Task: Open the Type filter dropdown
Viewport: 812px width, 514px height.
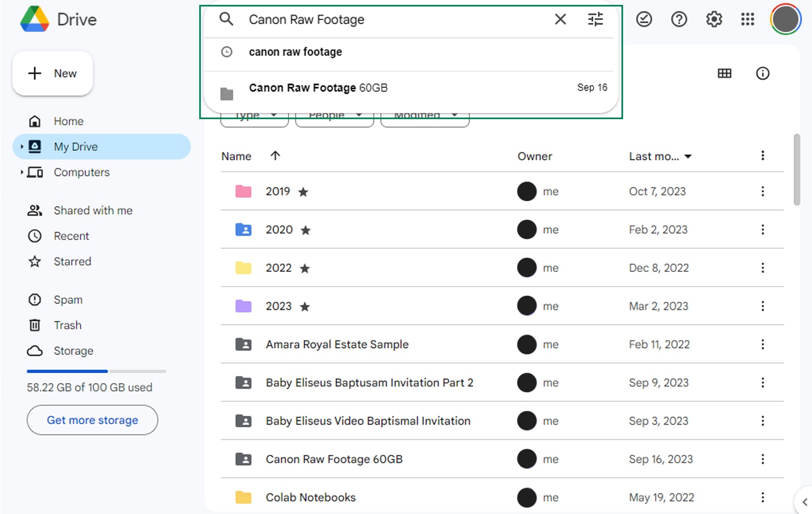Action: pyautogui.click(x=254, y=114)
